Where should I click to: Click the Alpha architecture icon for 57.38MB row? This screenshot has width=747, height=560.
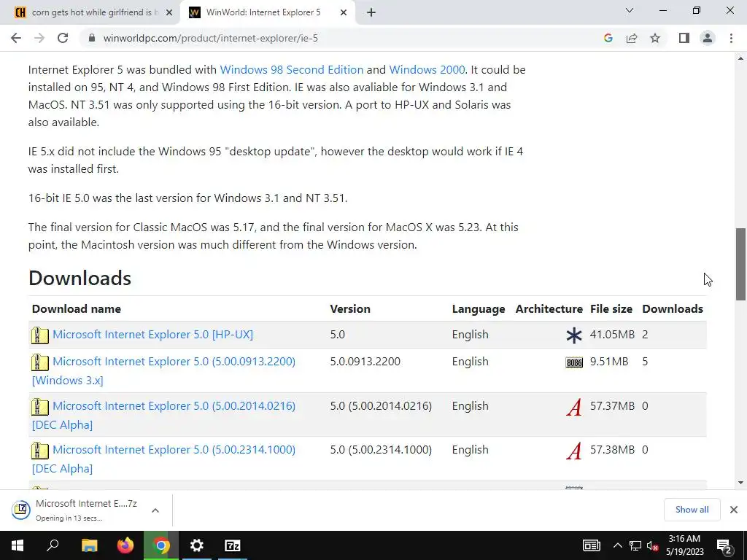tap(574, 451)
